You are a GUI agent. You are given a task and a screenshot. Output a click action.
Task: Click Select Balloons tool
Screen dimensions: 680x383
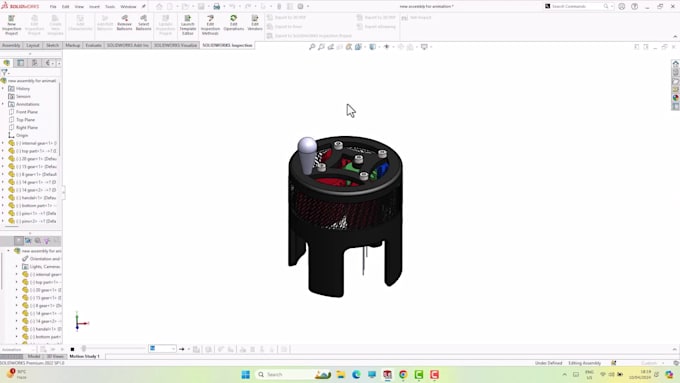click(144, 23)
